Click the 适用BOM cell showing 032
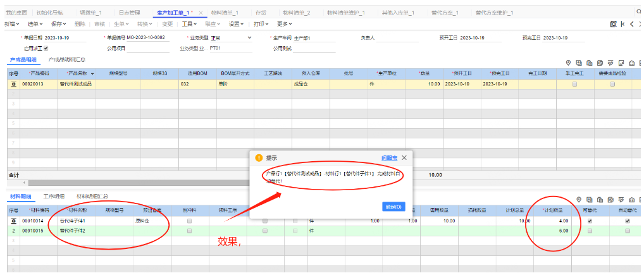The width and height of the screenshot is (644, 273). (x=197, y=84)
